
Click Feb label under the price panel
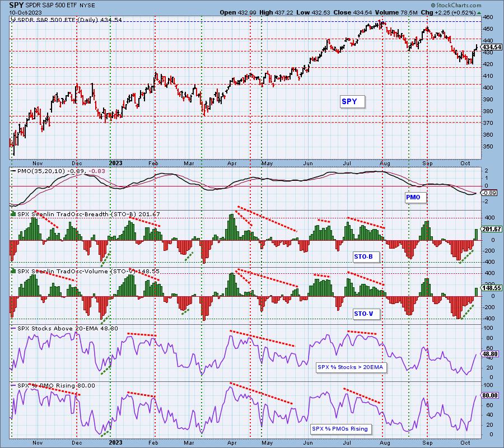pyautogui.click(x=153, y=164)
